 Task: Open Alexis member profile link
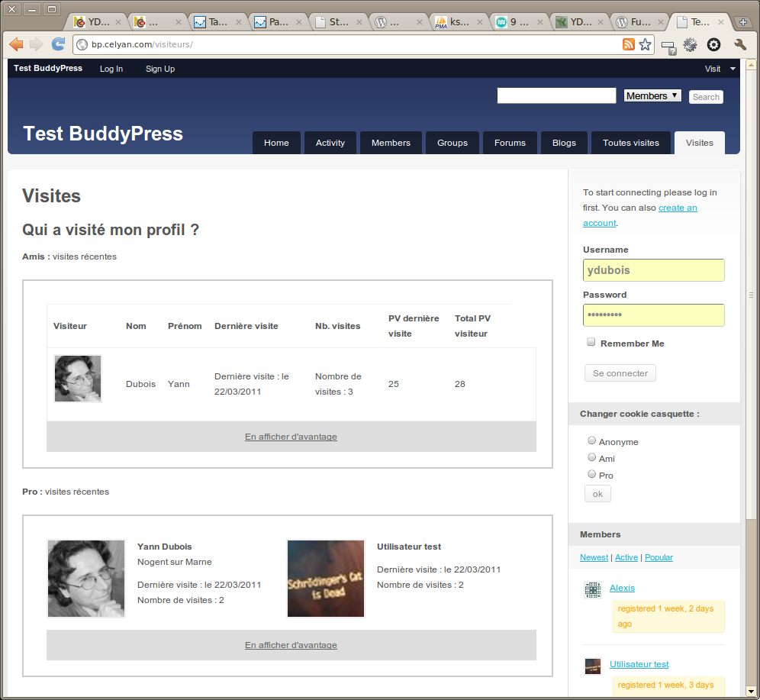[x=622, y=588]
